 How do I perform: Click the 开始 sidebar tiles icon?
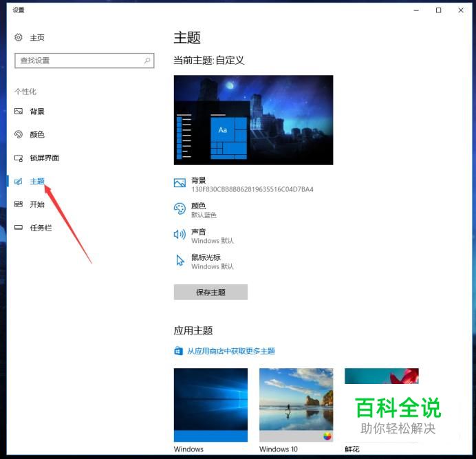pyautogui.click(x=19, y=204)
